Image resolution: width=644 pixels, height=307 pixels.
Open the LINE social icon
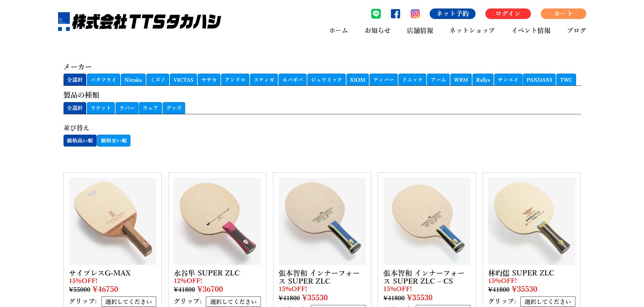(x=376, y=14)
